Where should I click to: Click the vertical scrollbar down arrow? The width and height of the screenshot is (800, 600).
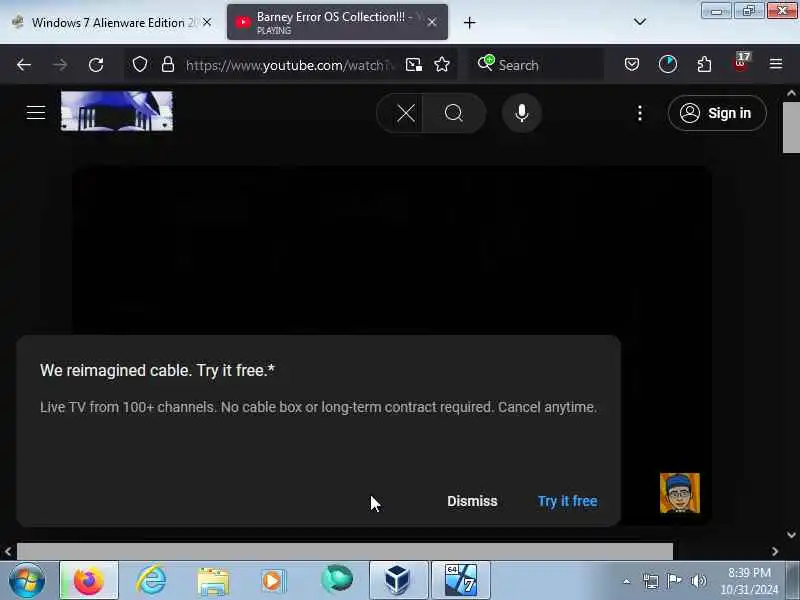(x=791, y=535)
